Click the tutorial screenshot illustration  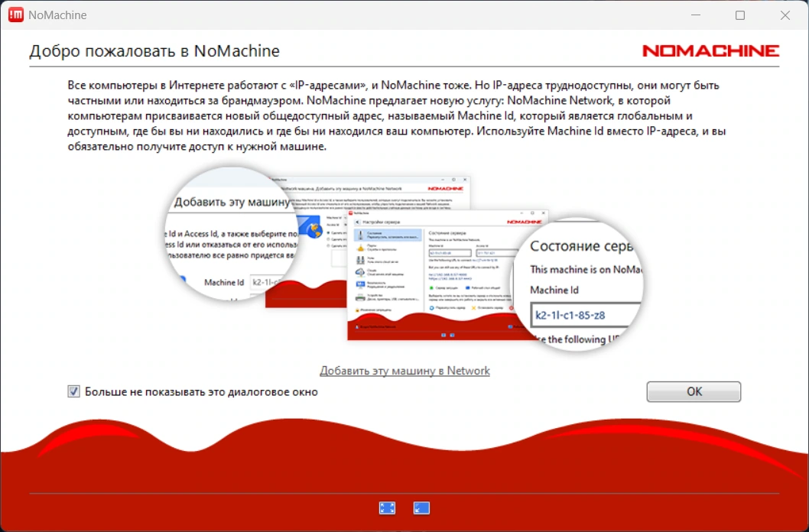(404, 259)
